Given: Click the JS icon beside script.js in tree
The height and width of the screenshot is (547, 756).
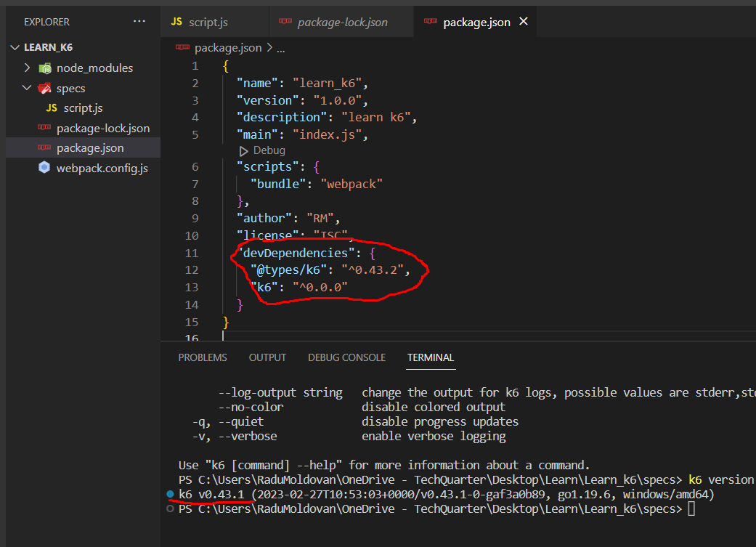Looking at the screenshot, I should (52, 108).
